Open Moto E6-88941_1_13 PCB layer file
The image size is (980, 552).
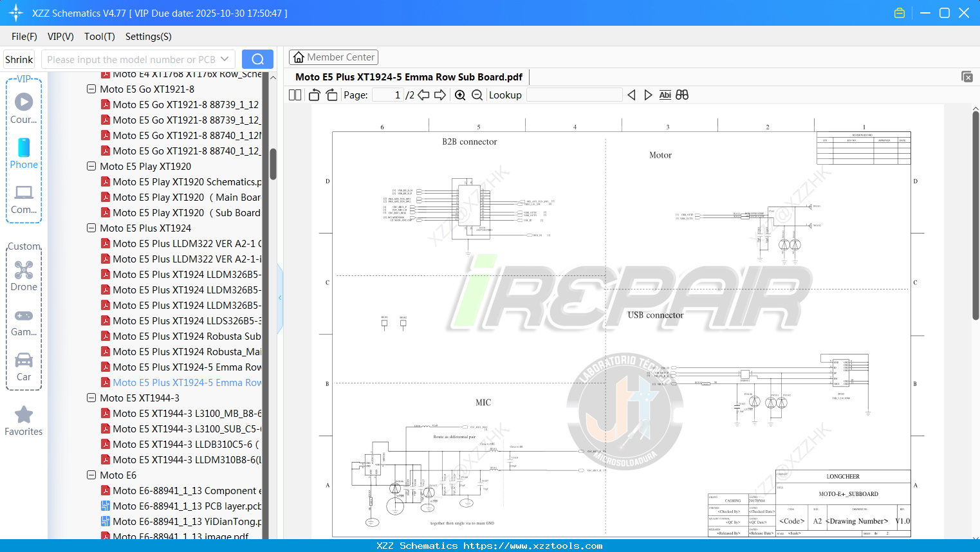tap(181, 506)
